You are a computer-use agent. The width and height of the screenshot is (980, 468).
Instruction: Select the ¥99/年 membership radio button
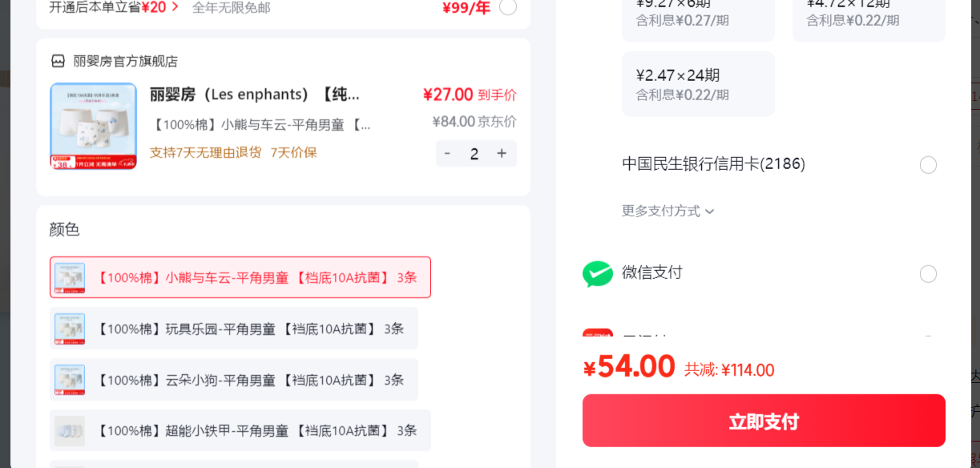[508, 7]
